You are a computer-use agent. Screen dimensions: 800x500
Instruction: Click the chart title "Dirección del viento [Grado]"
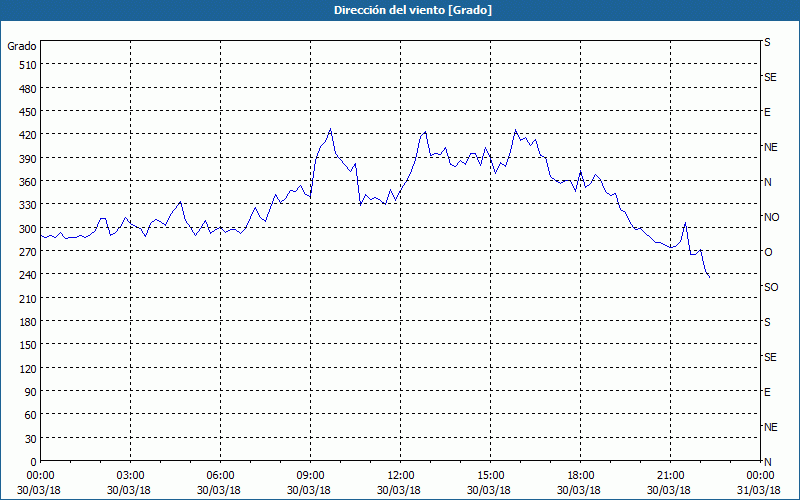[x=413, y=10]
